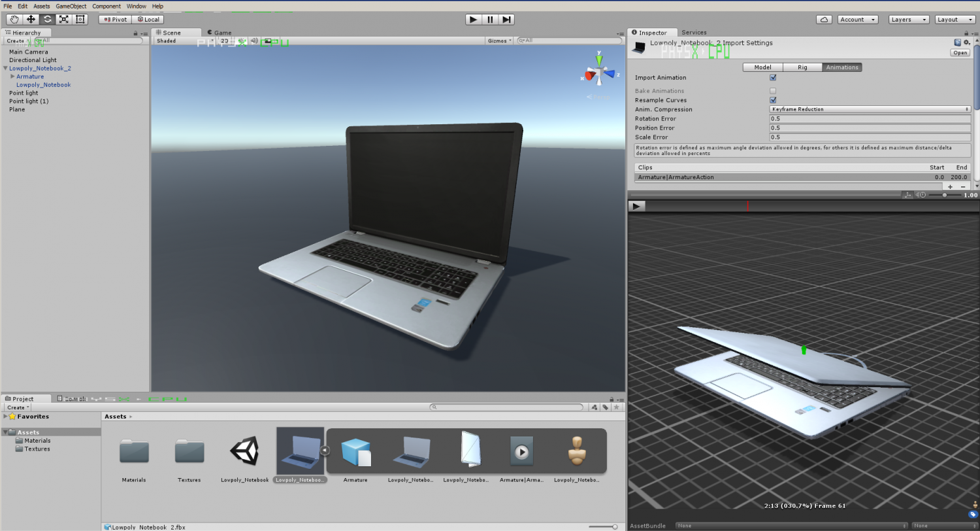Toggle 2D scene view mode
Viewport: 980px width, 531px height.
pyautogui.click(x=224, y=41)
